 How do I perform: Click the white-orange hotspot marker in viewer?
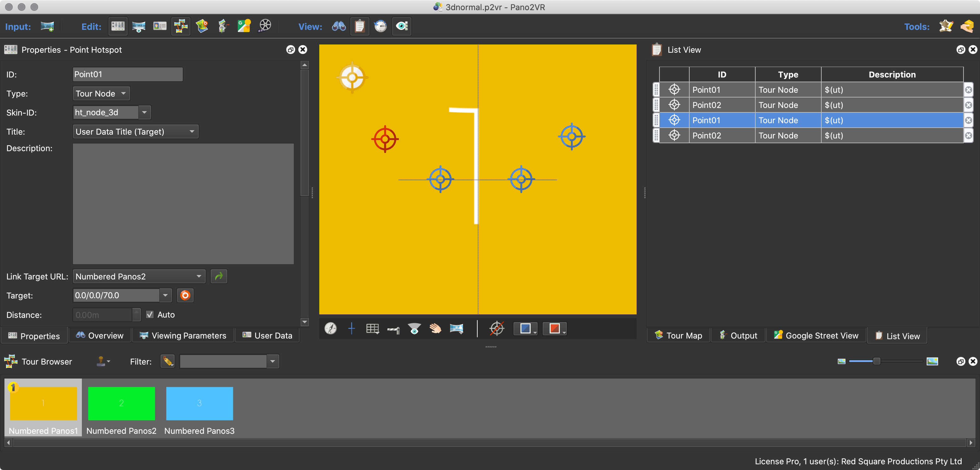pyautogui.click(x=352, y=77)
